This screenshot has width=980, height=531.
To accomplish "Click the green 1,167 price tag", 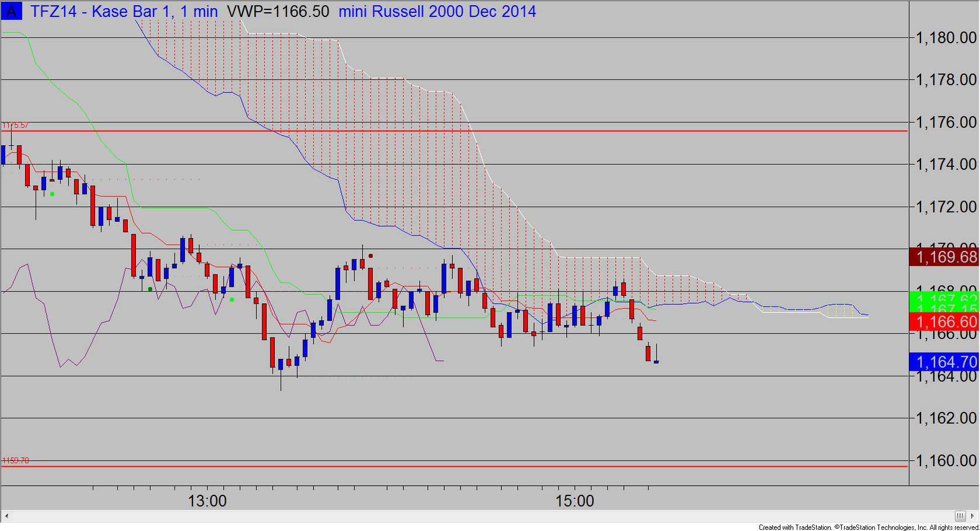I will click(x=944, y=302).
